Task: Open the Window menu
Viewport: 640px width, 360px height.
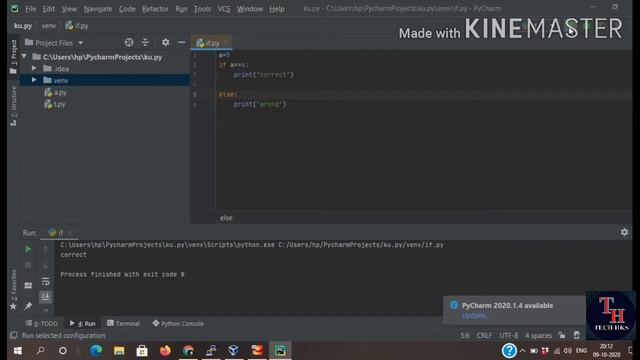Action: 250,9
